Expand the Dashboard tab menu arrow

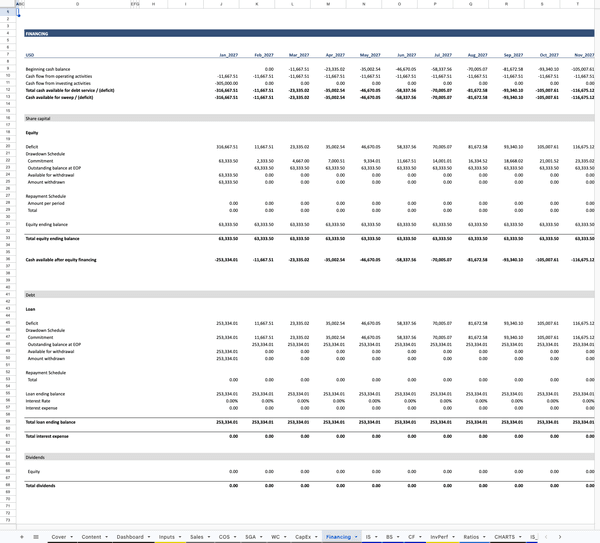point(149,537)
